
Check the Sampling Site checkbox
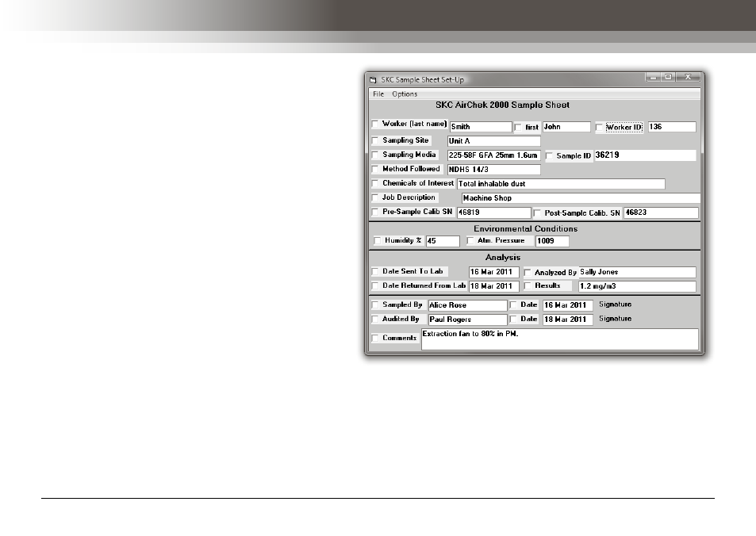coord(375,141)
